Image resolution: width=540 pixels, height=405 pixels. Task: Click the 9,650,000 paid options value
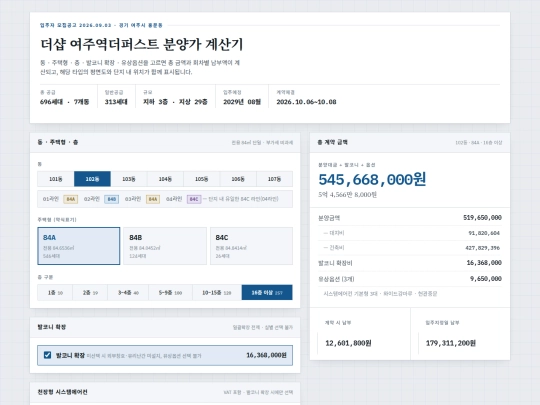click(486, 279)
